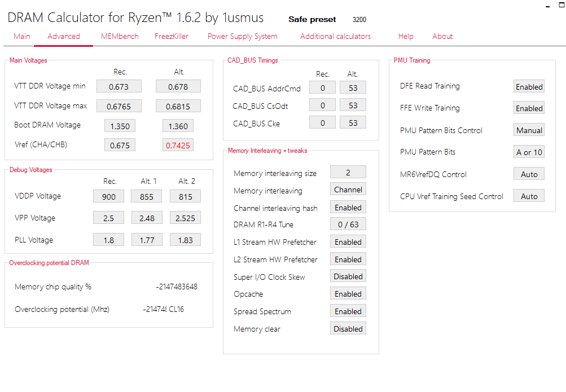Screen dimensions: 566x392
Task: Click PLL Voltage Alt. 1 value 1.77
Action: (147, 240)
